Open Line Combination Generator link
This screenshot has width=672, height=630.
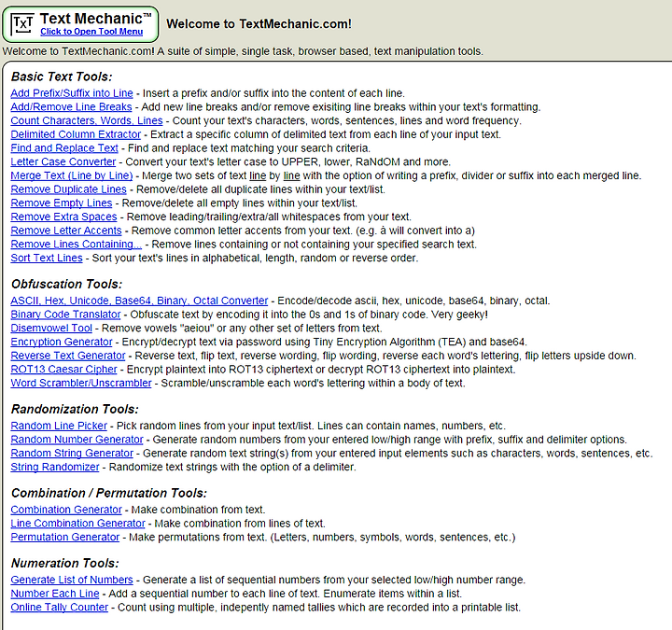click(x=78, y=524)
